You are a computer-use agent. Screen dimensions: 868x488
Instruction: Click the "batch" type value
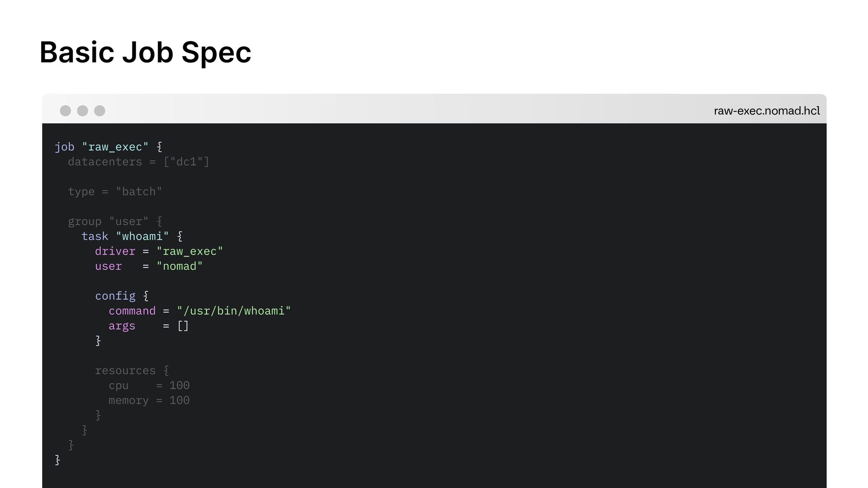click(x=138, y=192)
